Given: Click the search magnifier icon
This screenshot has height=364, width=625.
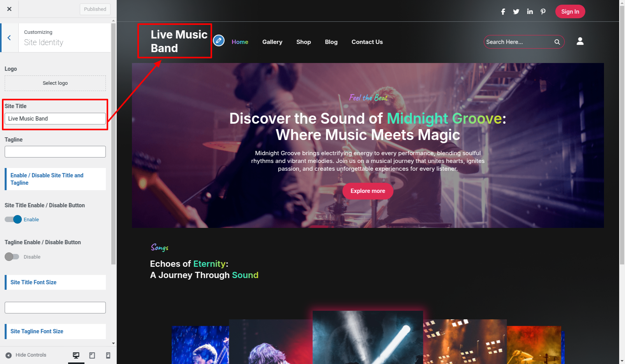Looking at the screenshot, I should tap(557, 42).
